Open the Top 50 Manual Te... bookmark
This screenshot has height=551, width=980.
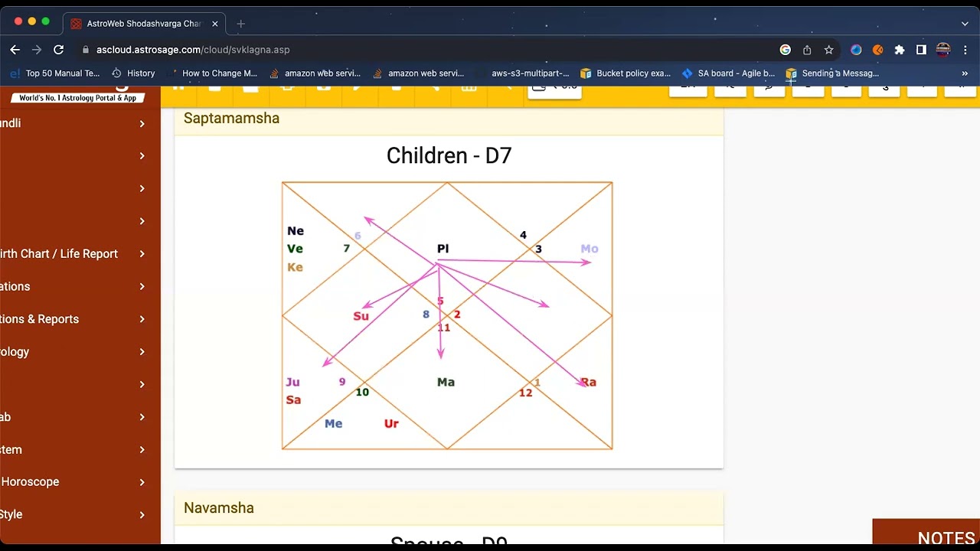pyautogui.click(x=55, y=73)
